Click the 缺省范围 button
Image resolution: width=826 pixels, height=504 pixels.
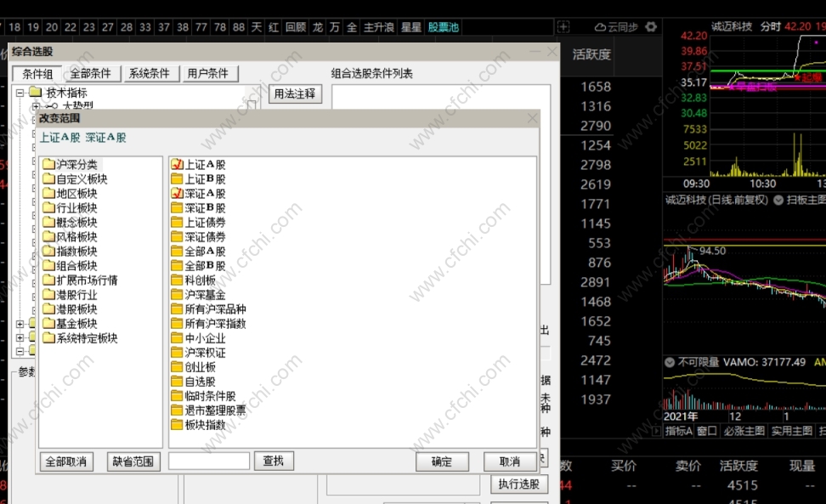(x=133, y=462)
